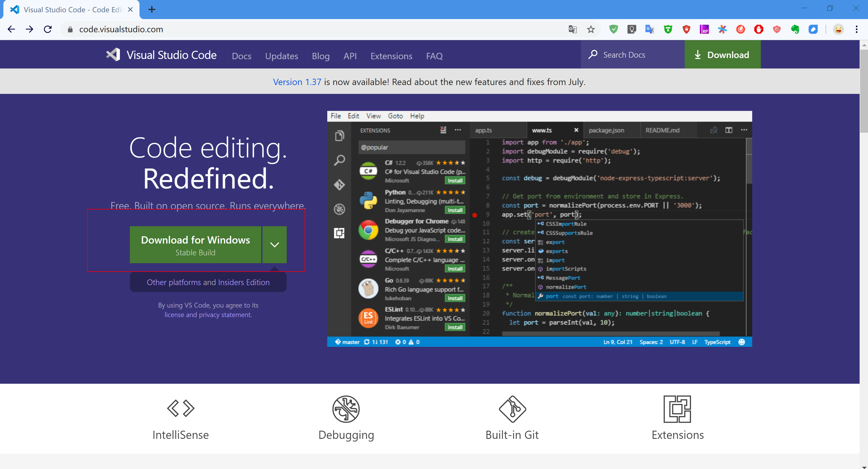Click the blue tag extension icon
Viewport: 868px width, 469px height.
click(x=813, y=29)
